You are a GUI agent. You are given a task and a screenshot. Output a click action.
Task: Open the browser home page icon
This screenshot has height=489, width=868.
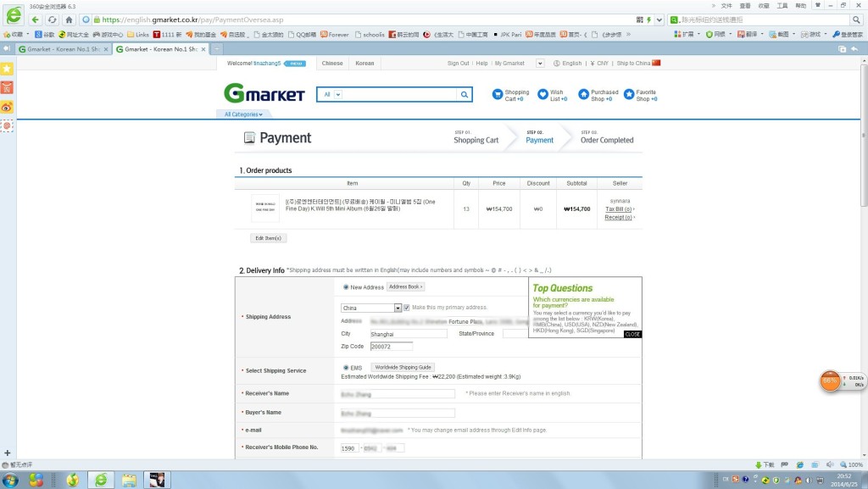point(69,19)
